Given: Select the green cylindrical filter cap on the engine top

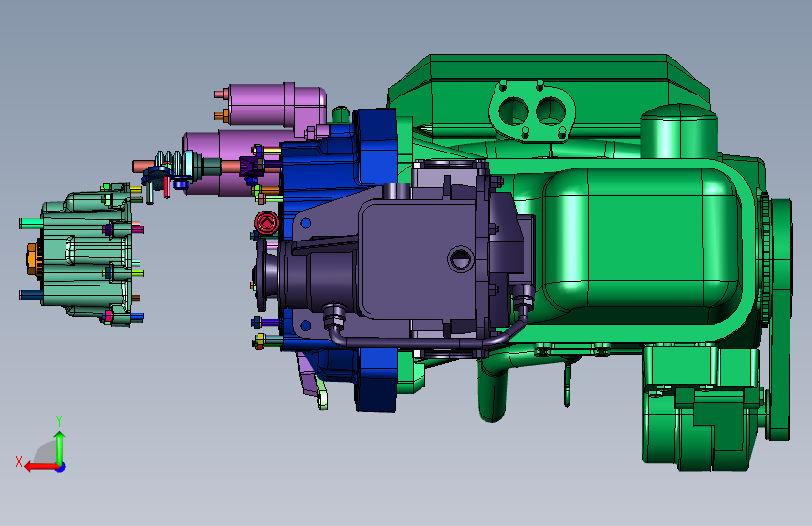Looking at the screenshot, I should click(x=679, y=130).
